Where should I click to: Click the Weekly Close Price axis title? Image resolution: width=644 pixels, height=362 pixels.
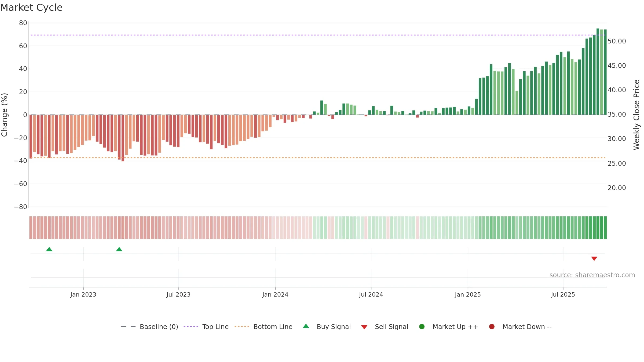point(636,115)
